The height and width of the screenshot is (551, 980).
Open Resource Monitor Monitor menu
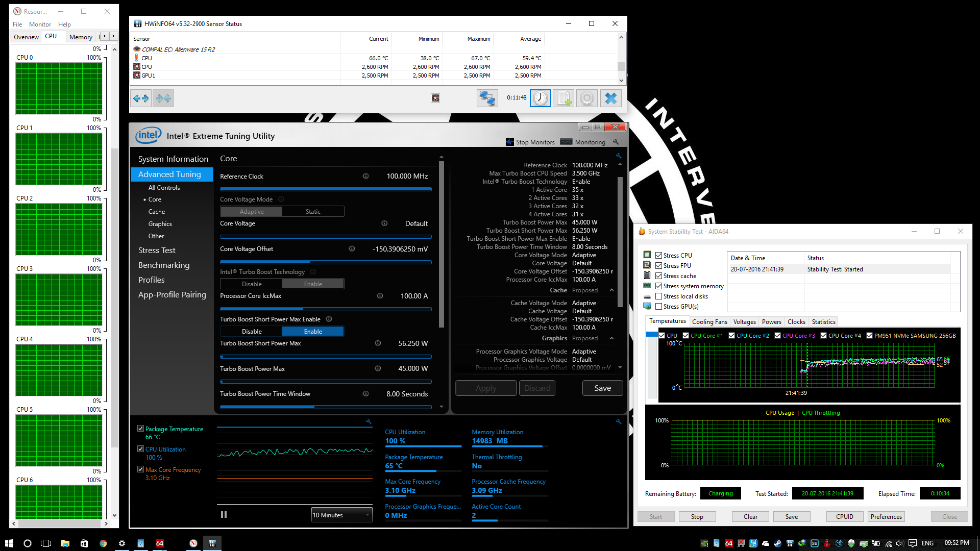pos(40,24)
